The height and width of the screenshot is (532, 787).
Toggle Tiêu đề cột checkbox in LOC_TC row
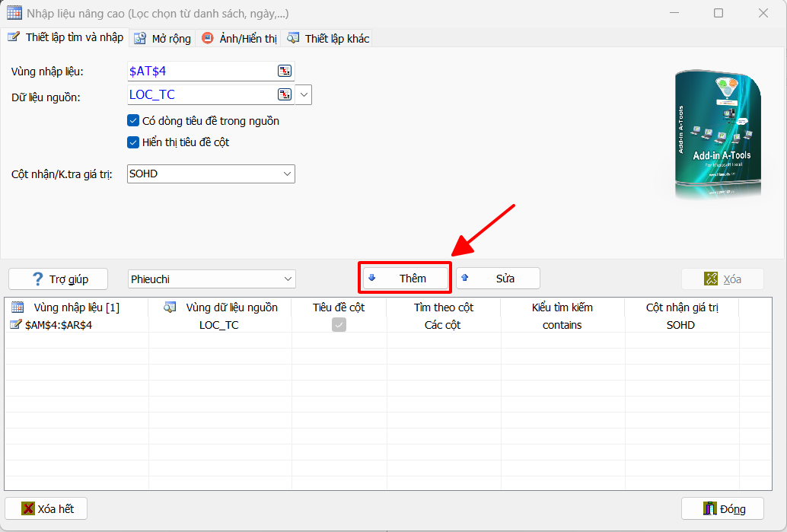tap(339, 325)
